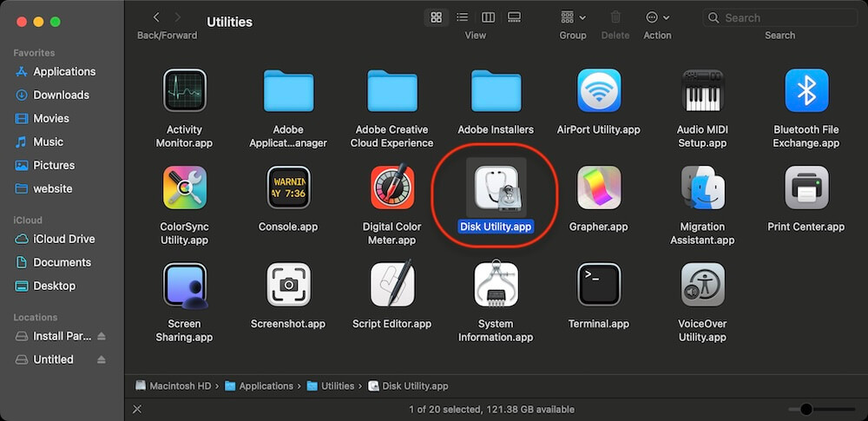Select the Grapher.app icon
868x421 pixels.
tap(599, 187)
